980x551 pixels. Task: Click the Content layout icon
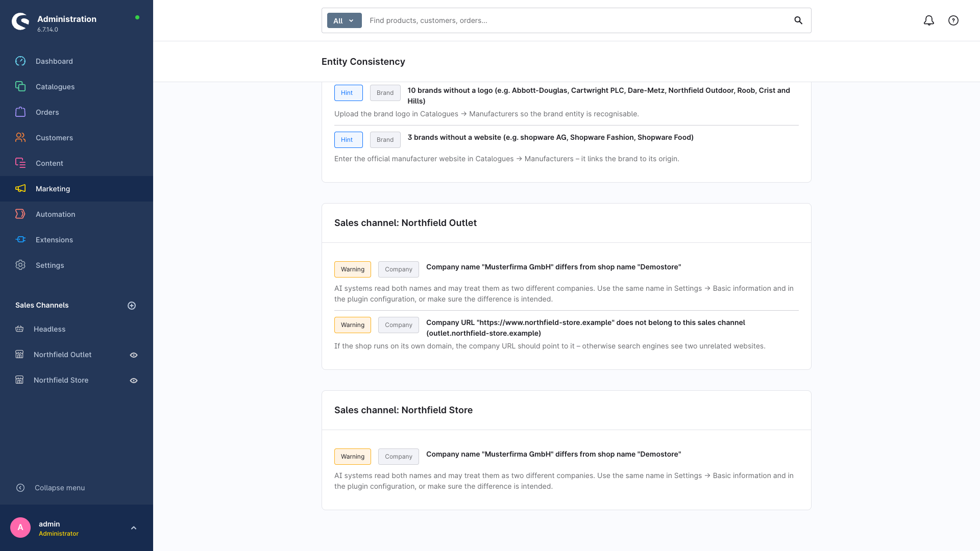[x=20, y=163]
